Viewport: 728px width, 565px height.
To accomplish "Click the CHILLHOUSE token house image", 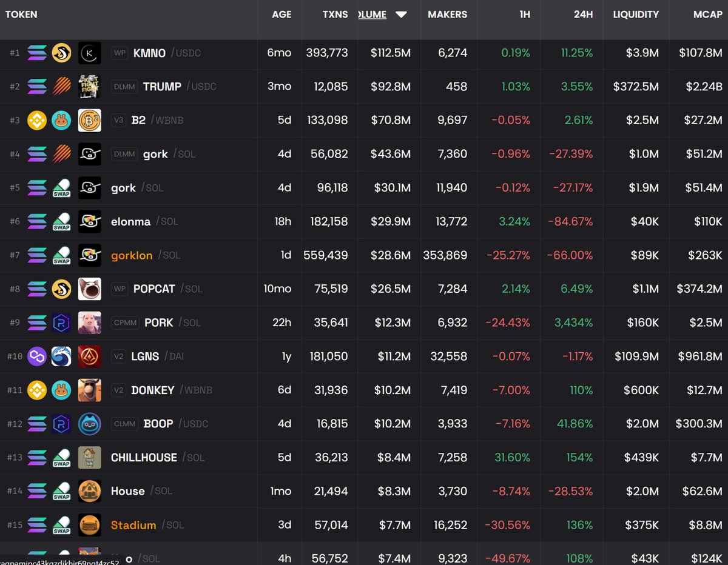I will pyautogui.click(x=89, y=458).
